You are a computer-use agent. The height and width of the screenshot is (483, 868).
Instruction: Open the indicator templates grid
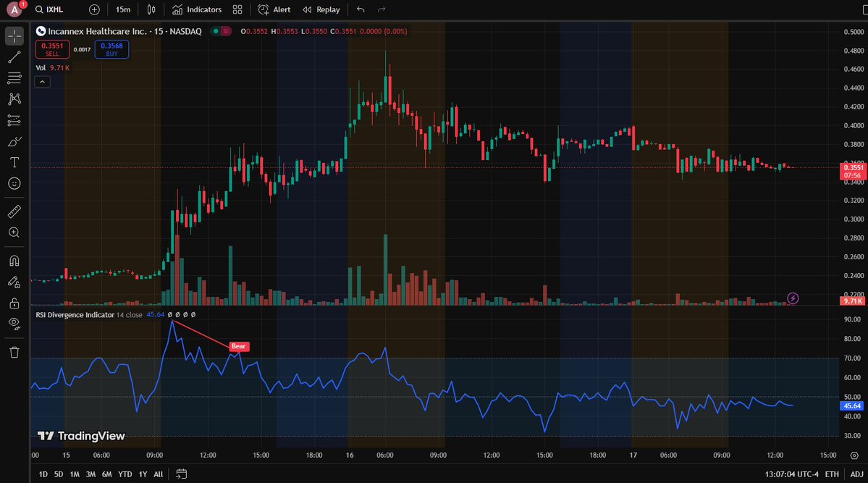coord(237,9)
